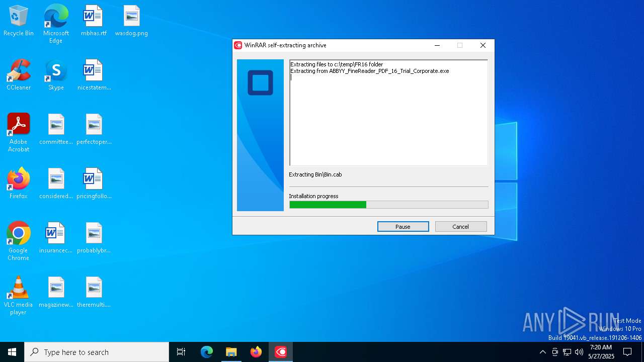The image size is (644, 362).
Task: Click the taskbar search box
Action: [x=97, y=352]
